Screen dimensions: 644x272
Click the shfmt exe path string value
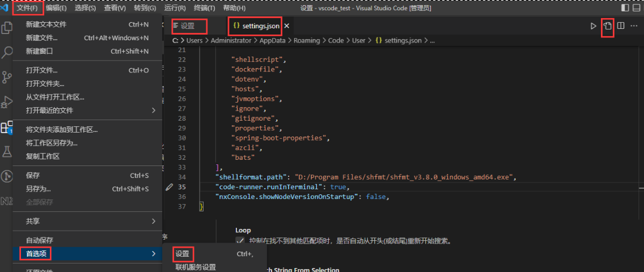404,177
